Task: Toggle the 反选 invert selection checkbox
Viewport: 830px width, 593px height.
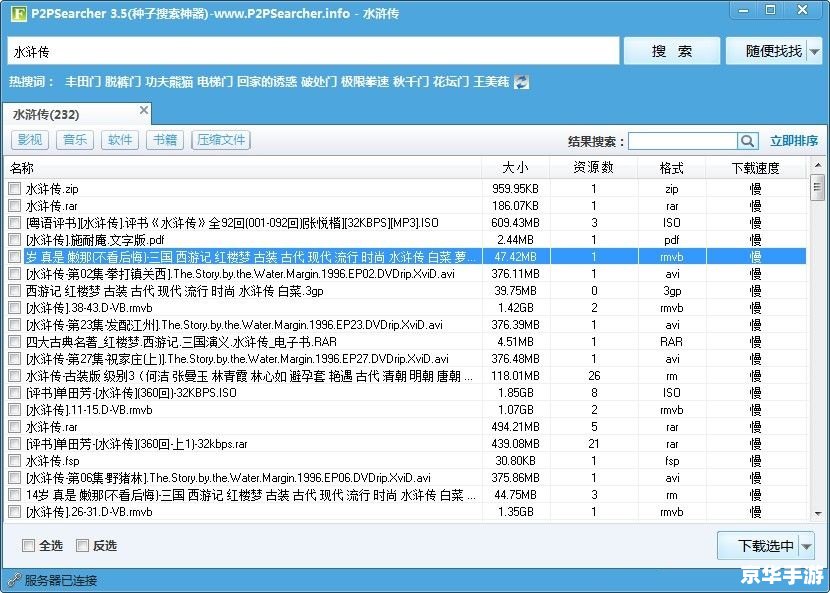Action: click(82, 545)
